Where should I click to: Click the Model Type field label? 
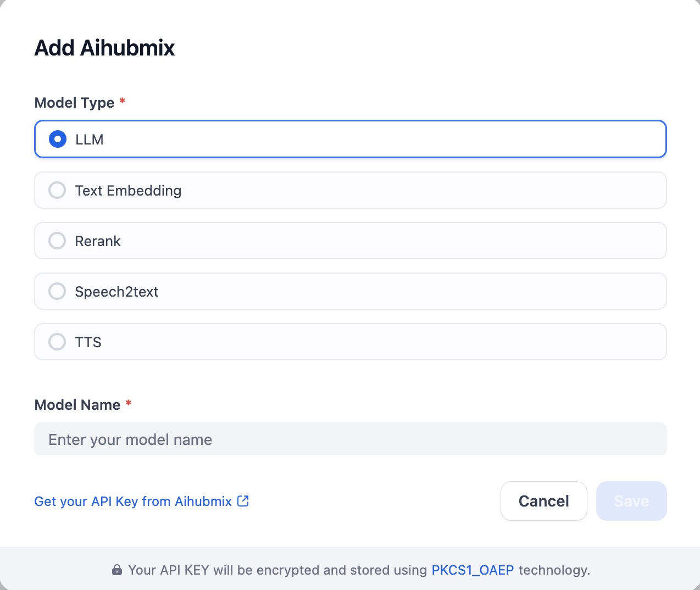tap(74, 103)
